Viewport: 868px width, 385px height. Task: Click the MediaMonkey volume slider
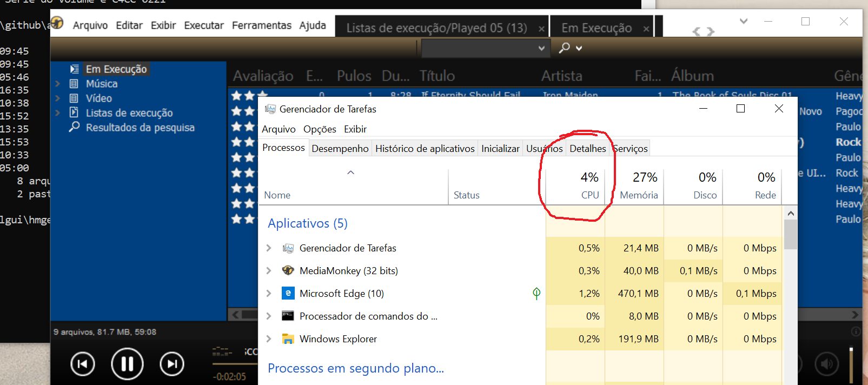click(x=851, y=365)
